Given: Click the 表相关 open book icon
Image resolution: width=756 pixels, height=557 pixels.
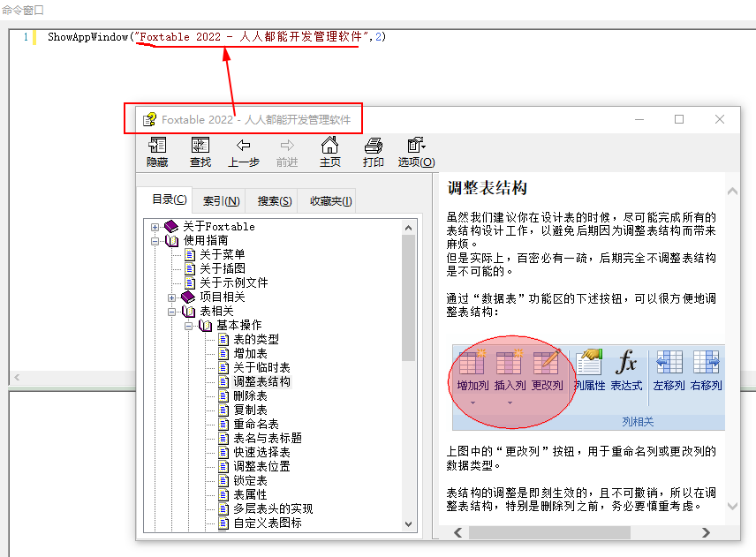Looking at the screenshot, I should 188,312.
